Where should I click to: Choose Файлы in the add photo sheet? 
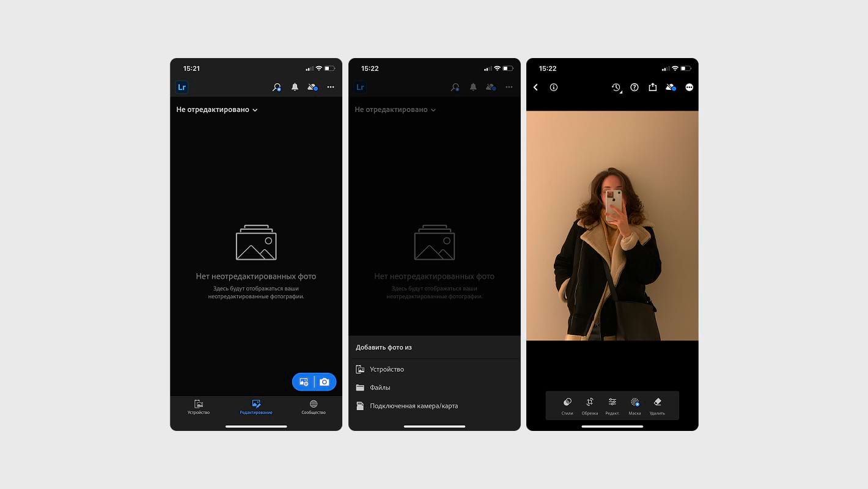coord(380,388)
